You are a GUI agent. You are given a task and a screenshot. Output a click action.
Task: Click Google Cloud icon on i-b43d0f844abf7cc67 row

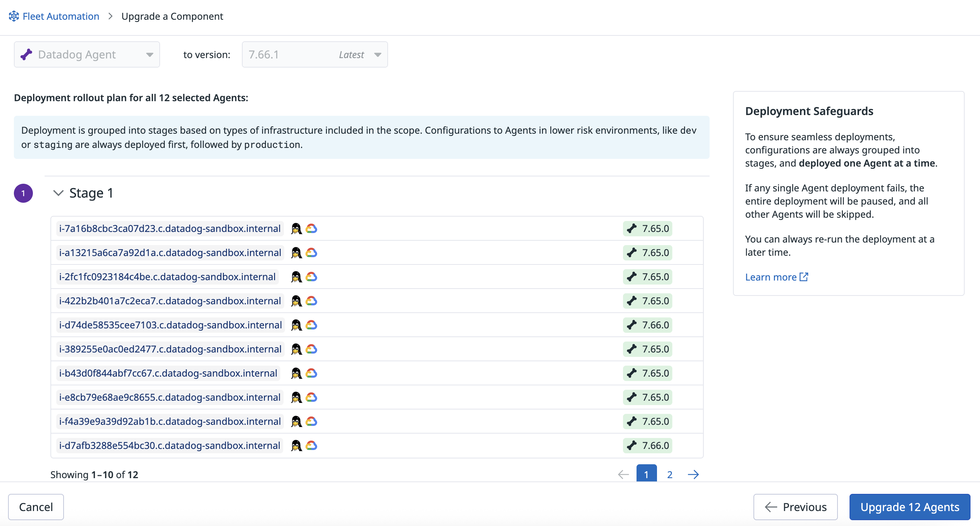pyautogui.click(x=311, y=373)
